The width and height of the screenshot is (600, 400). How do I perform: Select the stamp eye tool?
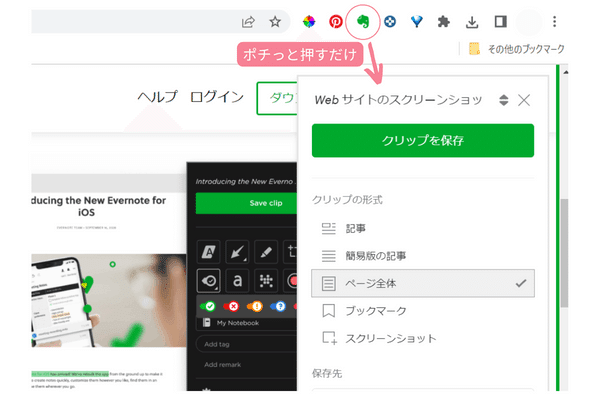pyautogui.click(x=208, y=281)
